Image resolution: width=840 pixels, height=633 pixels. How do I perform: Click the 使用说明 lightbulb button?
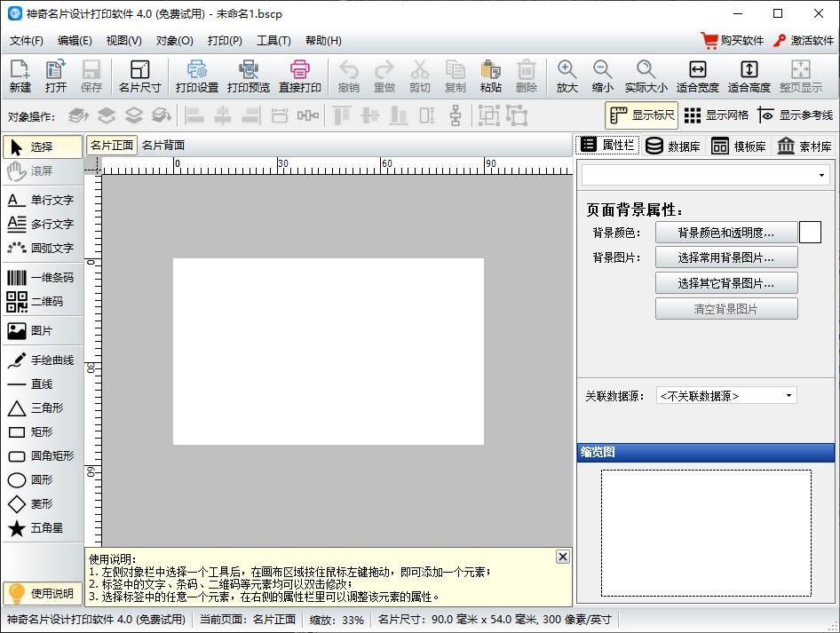click(x=43, y=593)
